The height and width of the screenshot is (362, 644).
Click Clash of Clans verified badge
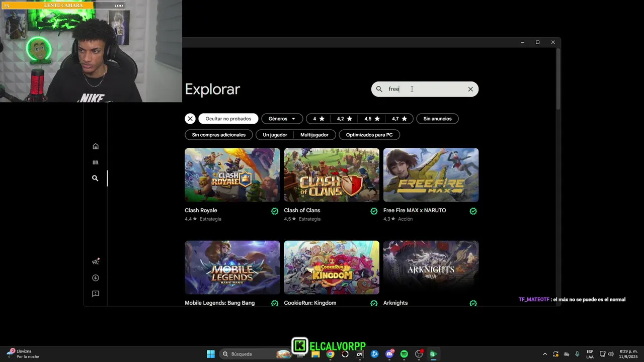coord(374,211)
